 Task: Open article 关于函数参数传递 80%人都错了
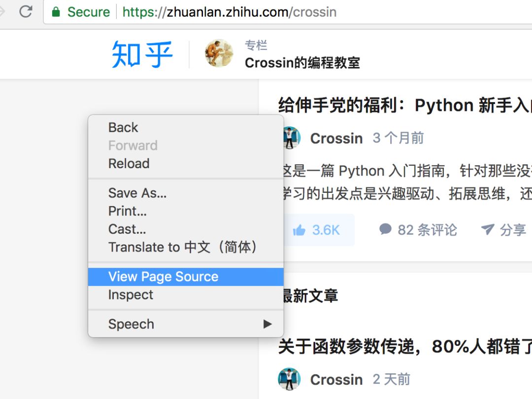click(x=405, y=347)
